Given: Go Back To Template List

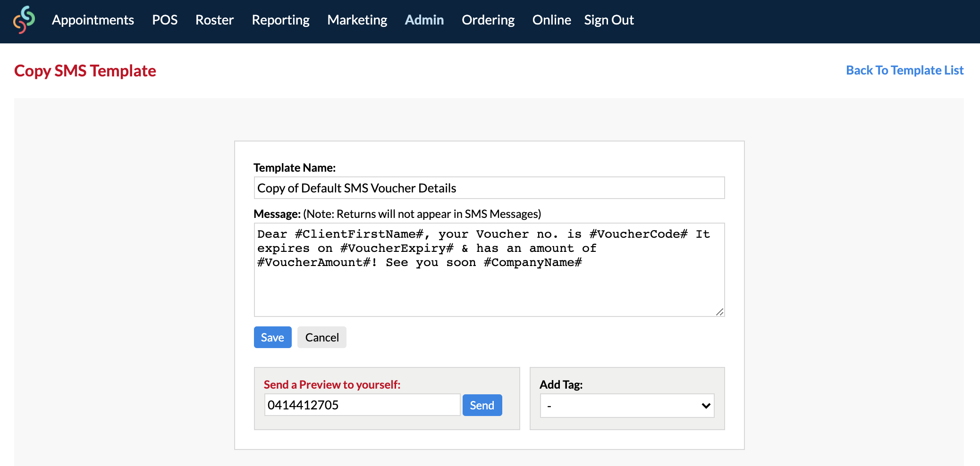Looking at the screenshot, I should (x=905, y=70).
